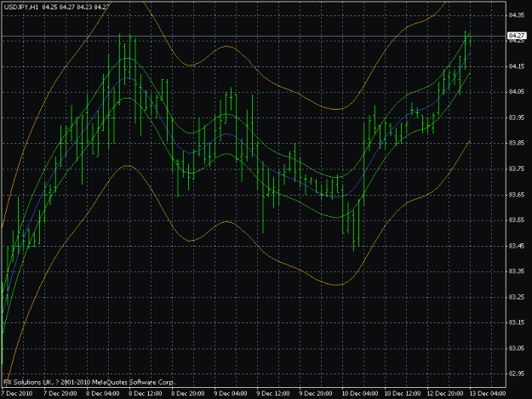The width and height of the screenshot is (532, 399).
Task: Click the 83.25 price axis label
Action: coord(517,297)
